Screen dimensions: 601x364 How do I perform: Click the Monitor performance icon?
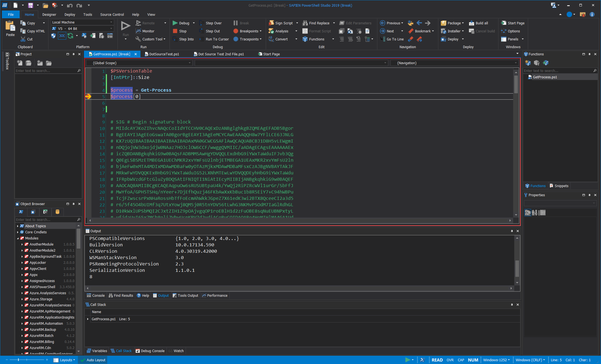[138, 31]
